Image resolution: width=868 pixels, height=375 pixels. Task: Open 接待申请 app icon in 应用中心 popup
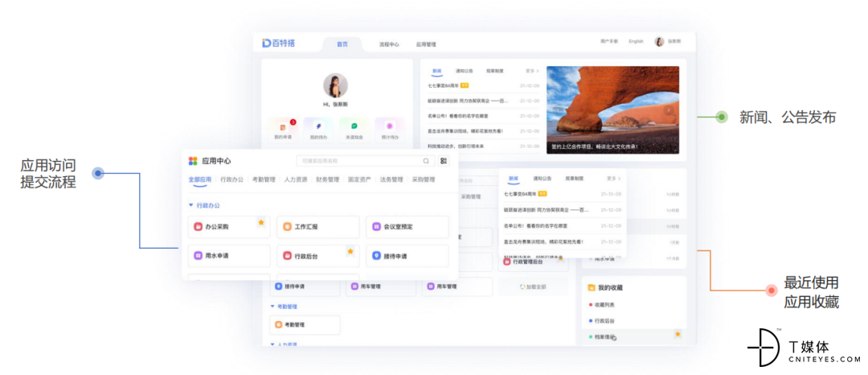(376, 256)
